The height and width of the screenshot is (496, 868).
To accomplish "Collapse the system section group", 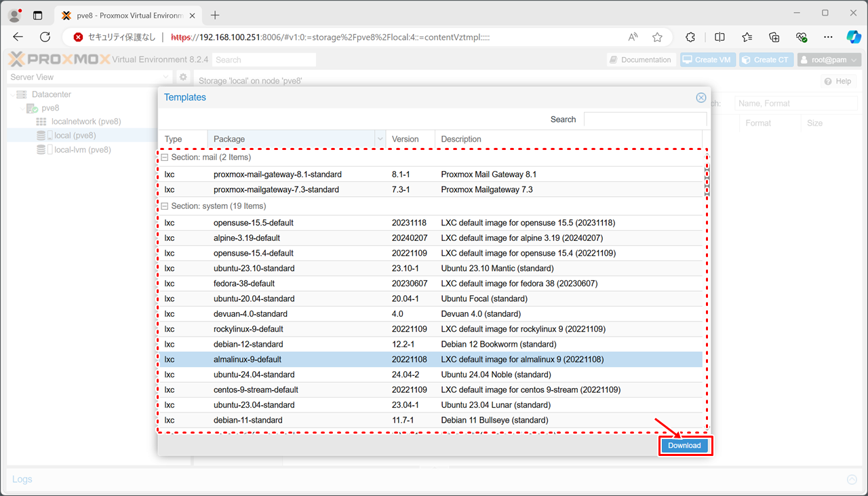I will [165, 206].
